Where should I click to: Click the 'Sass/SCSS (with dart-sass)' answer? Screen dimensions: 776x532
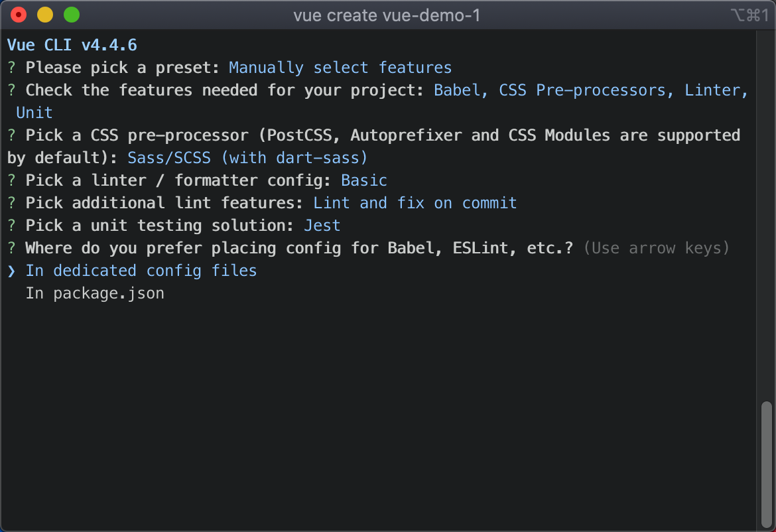pyautogui.click(x=247, y=158)
